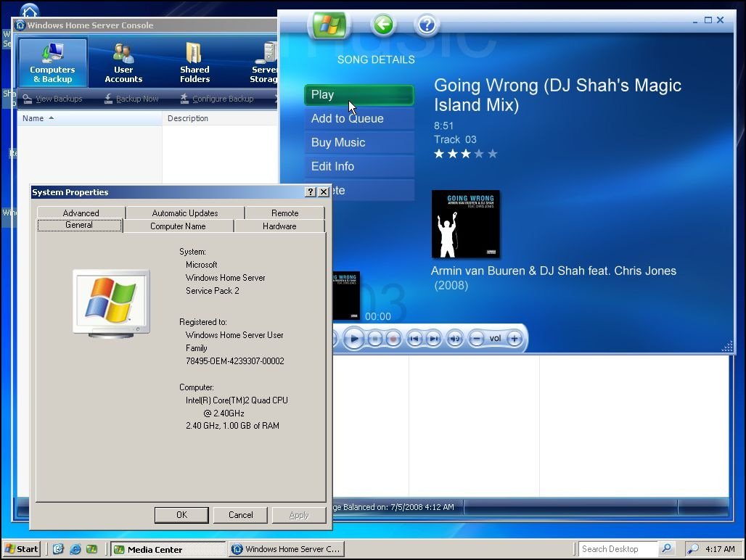Viewport: 746px width, 560px height.
Task: Mute audio with the speaker button
Action: click(x=455, y=339)
